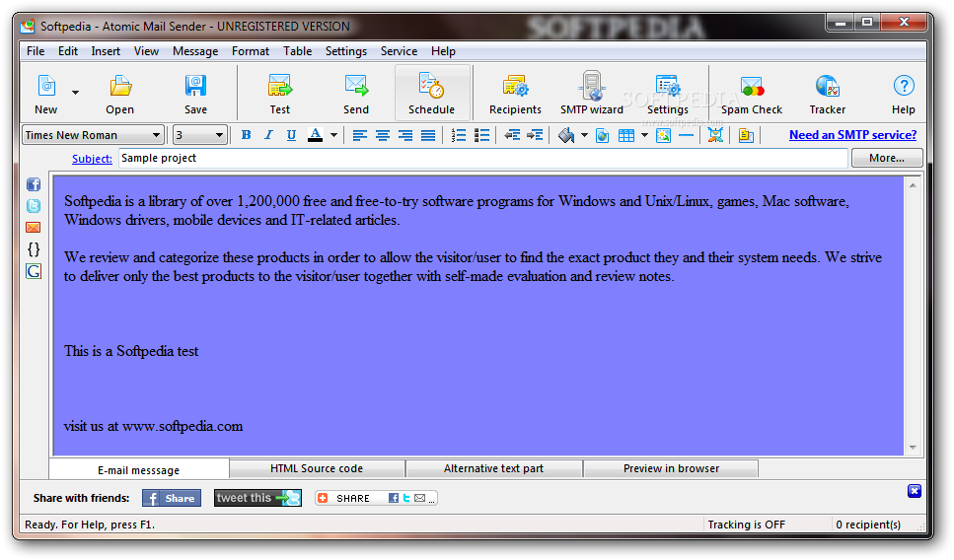954x560 pixels.
Task: Toggle underline formatting
Action: [x=291, y=135]
